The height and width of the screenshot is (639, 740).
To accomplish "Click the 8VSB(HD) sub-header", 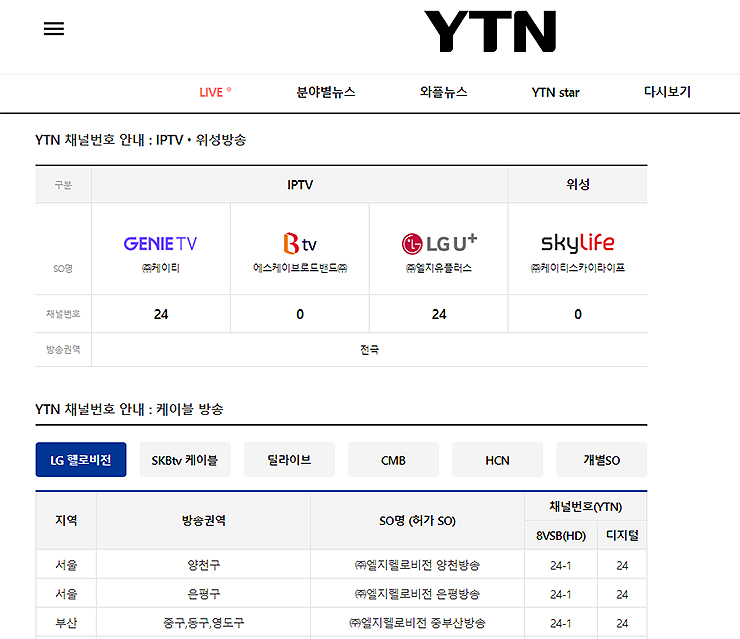I will pos(561,536).
